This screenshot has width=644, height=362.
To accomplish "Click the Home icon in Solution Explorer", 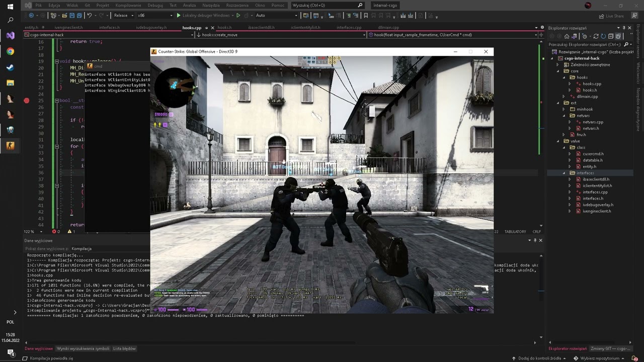I will (567, 36).
